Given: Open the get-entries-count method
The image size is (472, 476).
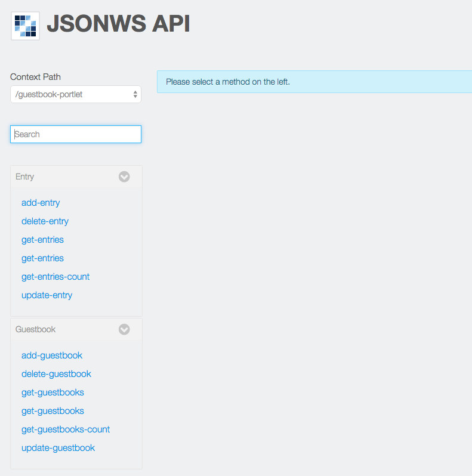Looking at the screenshot, I should (55, 277).
